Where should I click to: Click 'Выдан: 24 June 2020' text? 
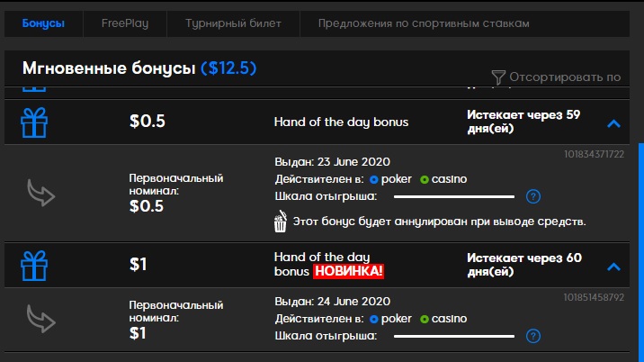pos(332,301)
